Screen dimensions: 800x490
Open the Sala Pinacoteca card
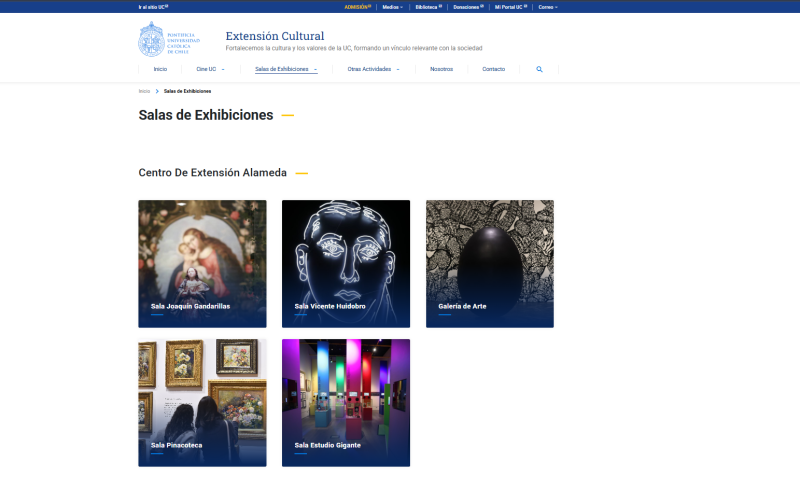[x=202, y=403]
